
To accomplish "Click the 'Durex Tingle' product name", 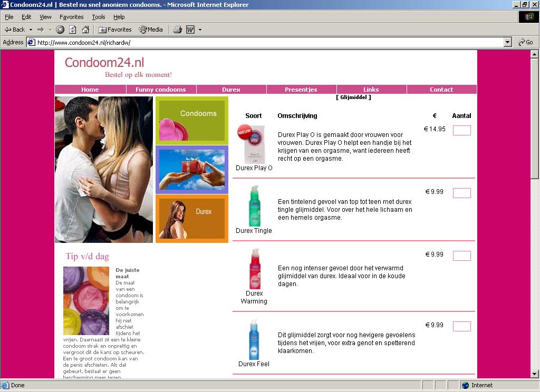I will click(x=254, y=231).
